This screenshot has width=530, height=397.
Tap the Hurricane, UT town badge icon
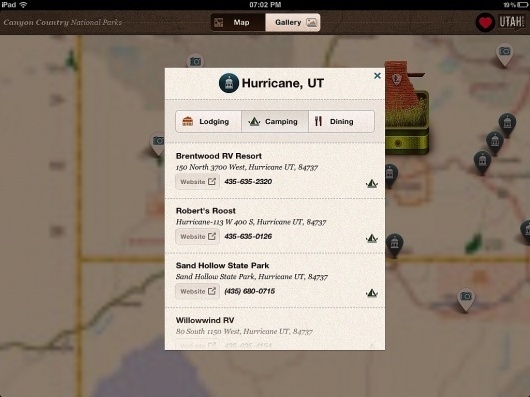(229, 83)
